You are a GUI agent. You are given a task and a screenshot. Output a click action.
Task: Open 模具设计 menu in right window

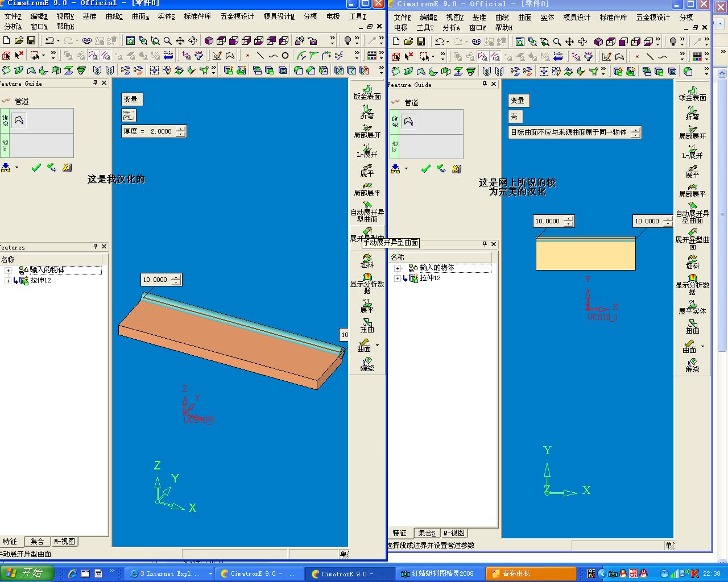pyautogui.click(x=577, y=18)
